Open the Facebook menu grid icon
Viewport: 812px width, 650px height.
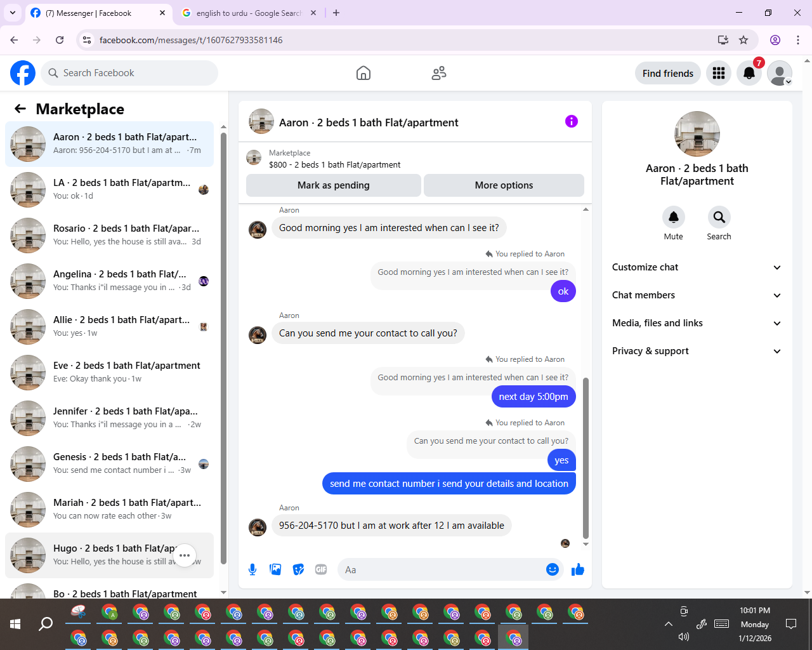point(719,73)
